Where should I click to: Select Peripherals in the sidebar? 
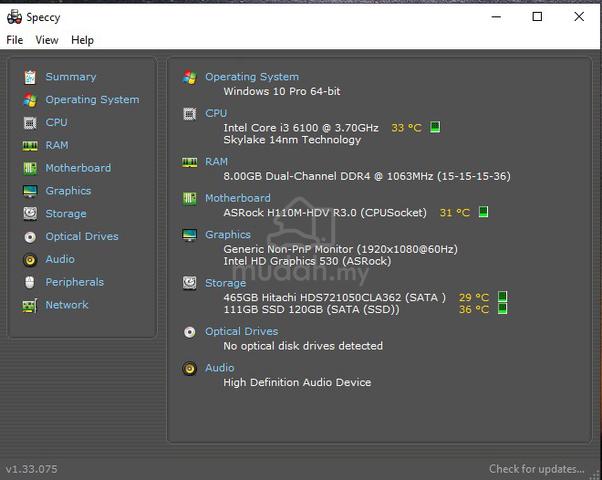[x=74, y=282]
